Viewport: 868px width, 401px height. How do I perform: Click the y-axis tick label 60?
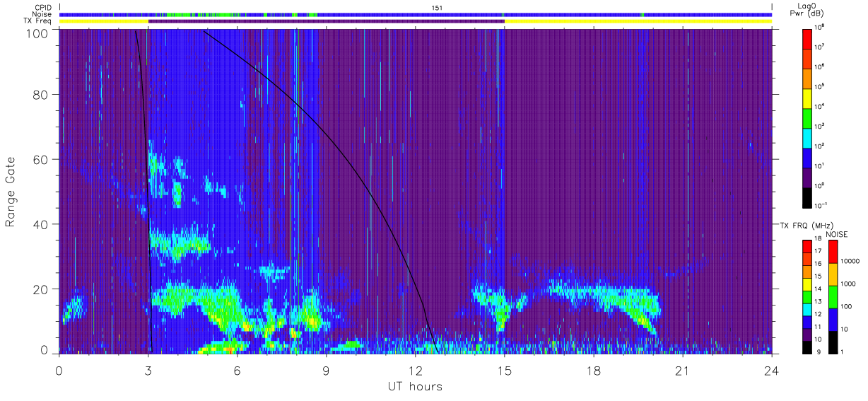pos(41,160)
